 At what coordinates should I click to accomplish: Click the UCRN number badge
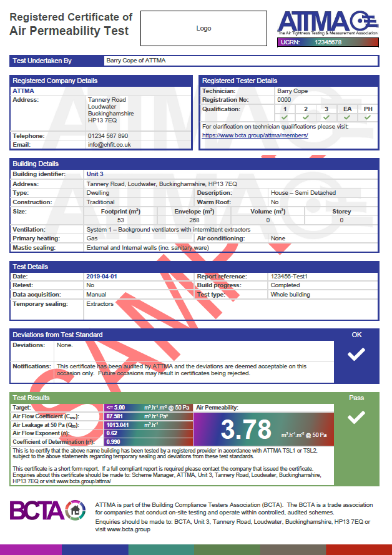tap(328, 42)
